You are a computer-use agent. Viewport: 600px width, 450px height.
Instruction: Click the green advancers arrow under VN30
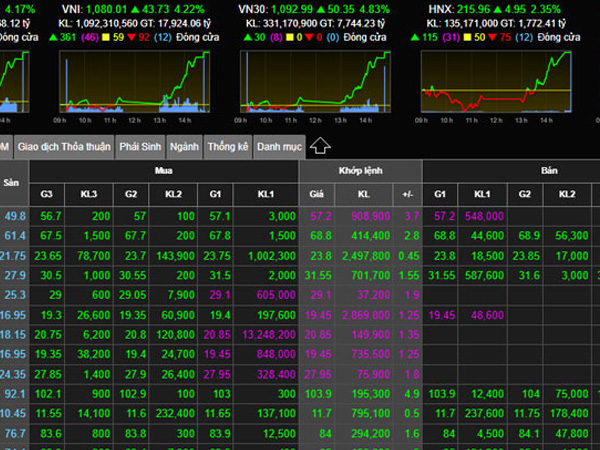click(246, 37)
